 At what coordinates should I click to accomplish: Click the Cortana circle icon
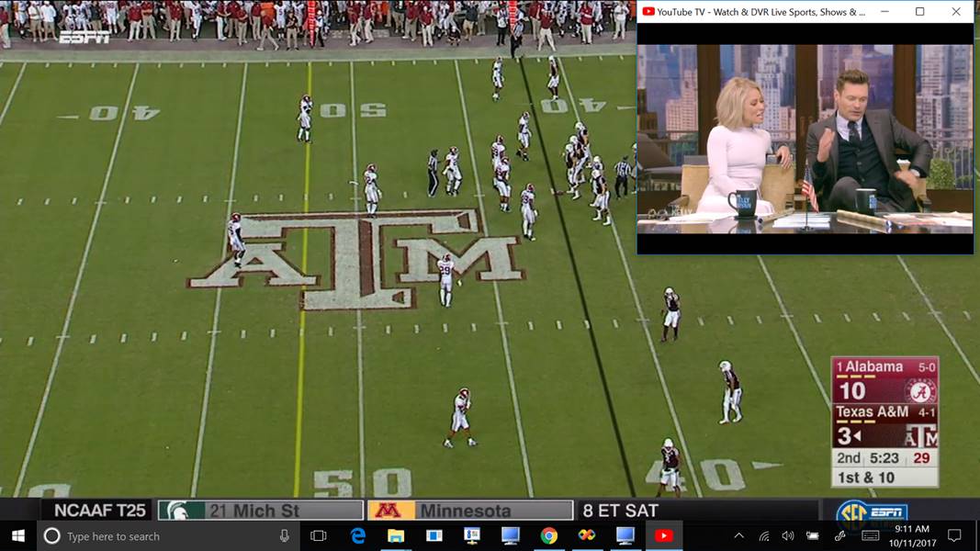pos(52,536)
